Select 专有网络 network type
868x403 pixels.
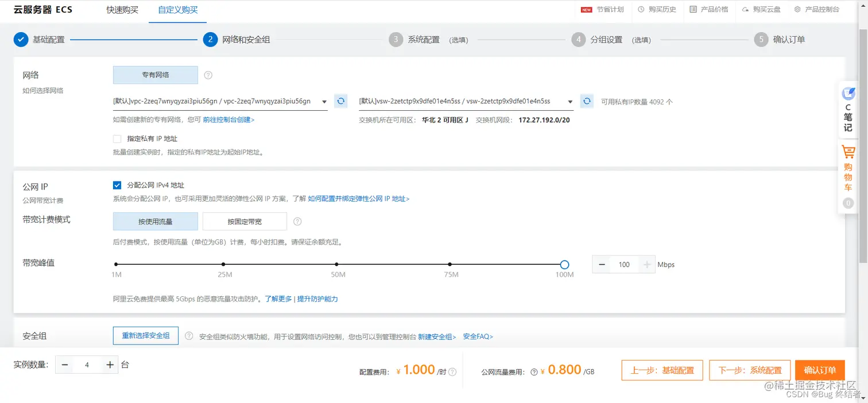click(x=156, y=75)
